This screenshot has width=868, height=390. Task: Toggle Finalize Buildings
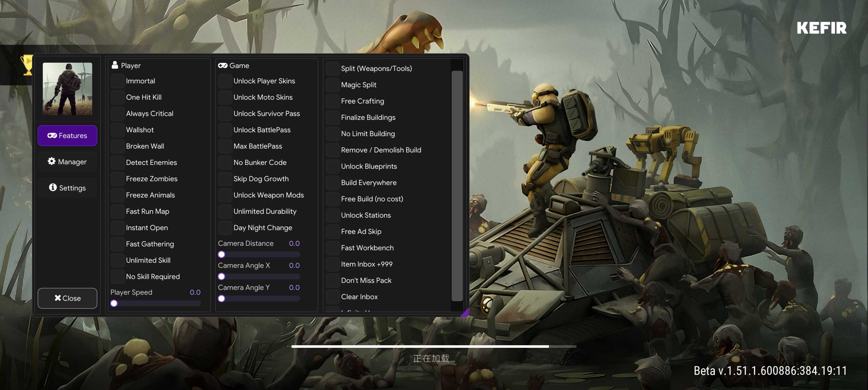[x=333, y=117]
